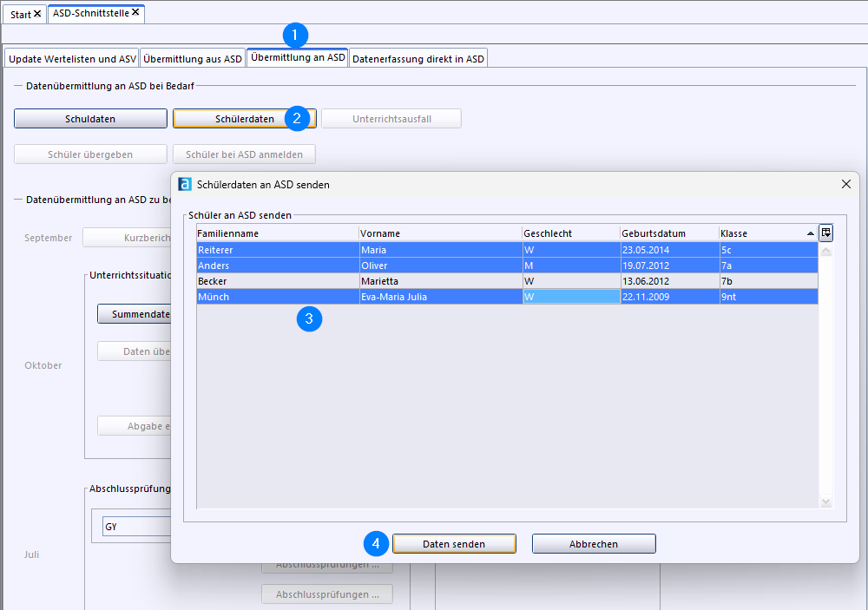Close the ASD-Schnittstelle tab
Image resolution: width=868 pixels, height=610 pixels.
[x=135, y=12]
